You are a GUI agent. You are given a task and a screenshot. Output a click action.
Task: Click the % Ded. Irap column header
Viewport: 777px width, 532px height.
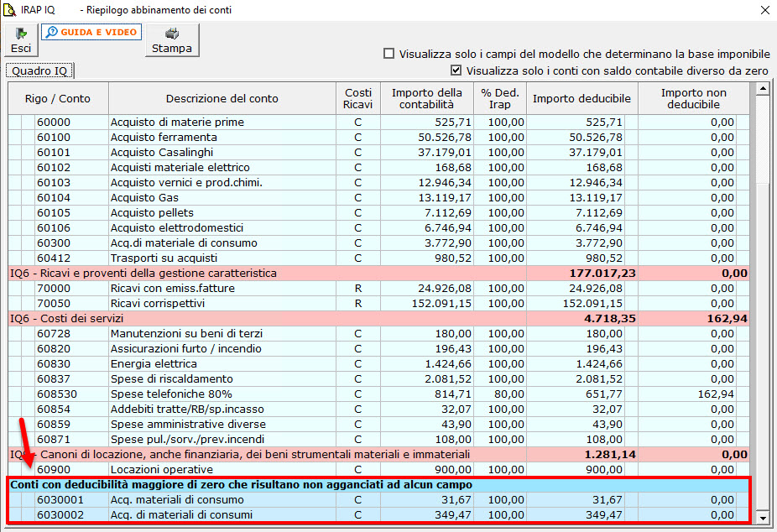500,98
